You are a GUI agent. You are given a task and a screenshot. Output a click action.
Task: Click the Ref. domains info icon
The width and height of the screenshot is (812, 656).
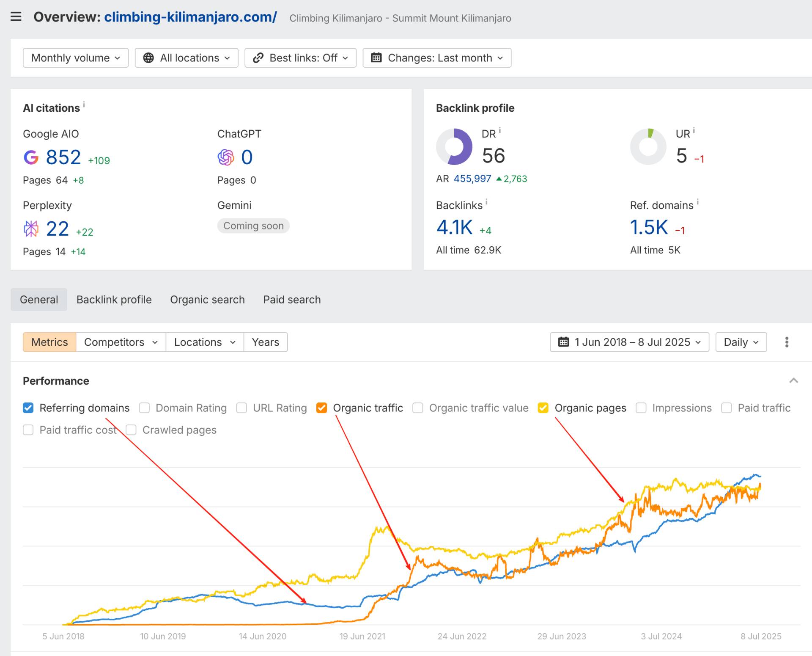pyautogui.click(x=697, y=202)
